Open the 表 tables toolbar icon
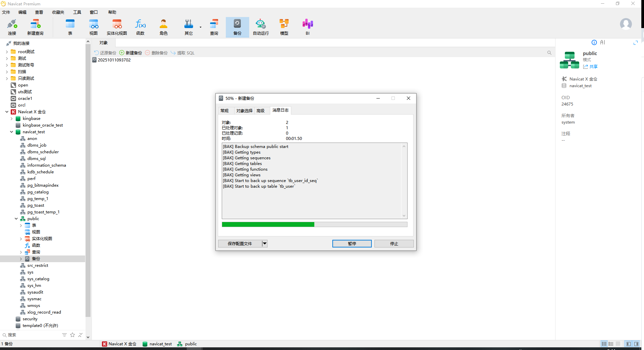The width and height of the screenshot is (644, 350). (70, 27)
